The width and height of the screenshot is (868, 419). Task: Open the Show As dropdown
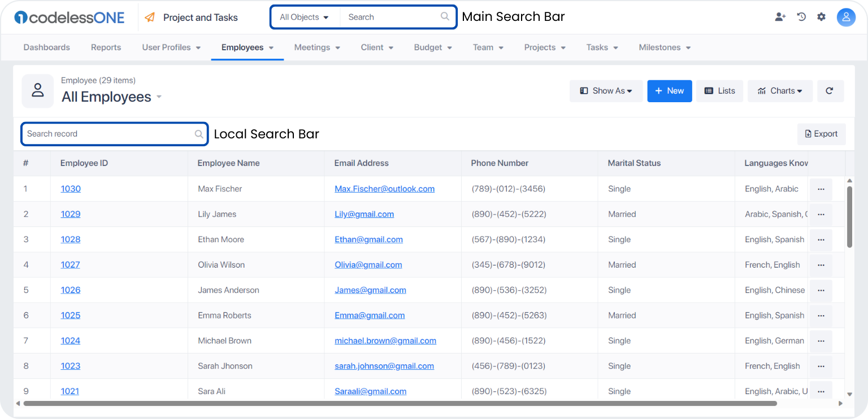pyautogui.click(x=606, y=91)
